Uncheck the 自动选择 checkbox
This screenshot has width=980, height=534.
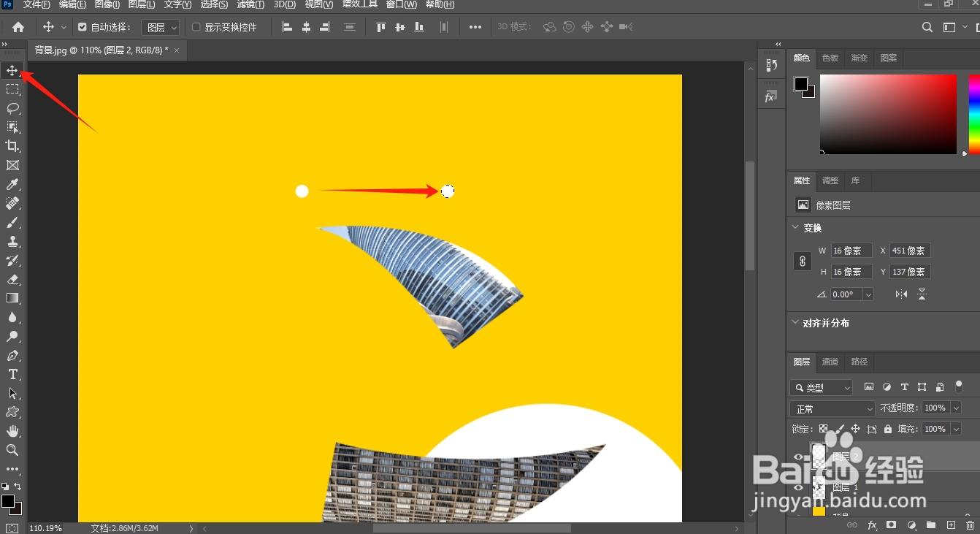coord(83,27)
